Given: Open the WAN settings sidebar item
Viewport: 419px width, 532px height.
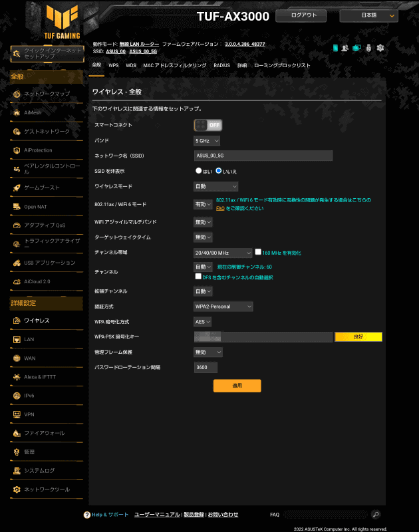Looking at the screenshot, I should coord(47,358).
